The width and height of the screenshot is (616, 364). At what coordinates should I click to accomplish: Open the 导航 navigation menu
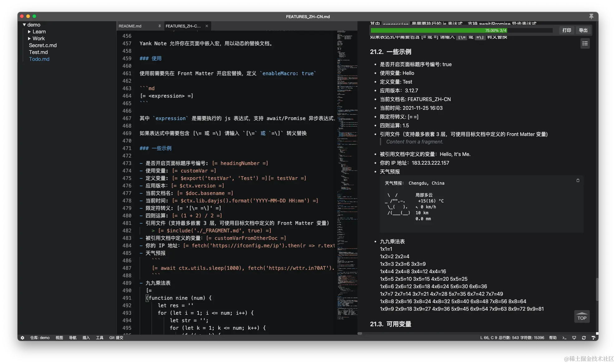pyautogui.click(x=73, y=338)
